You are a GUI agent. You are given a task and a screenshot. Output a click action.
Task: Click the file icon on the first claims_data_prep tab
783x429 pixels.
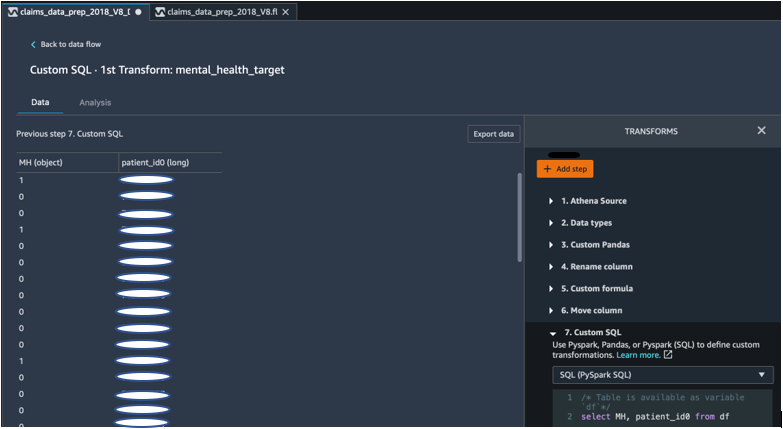12,12
